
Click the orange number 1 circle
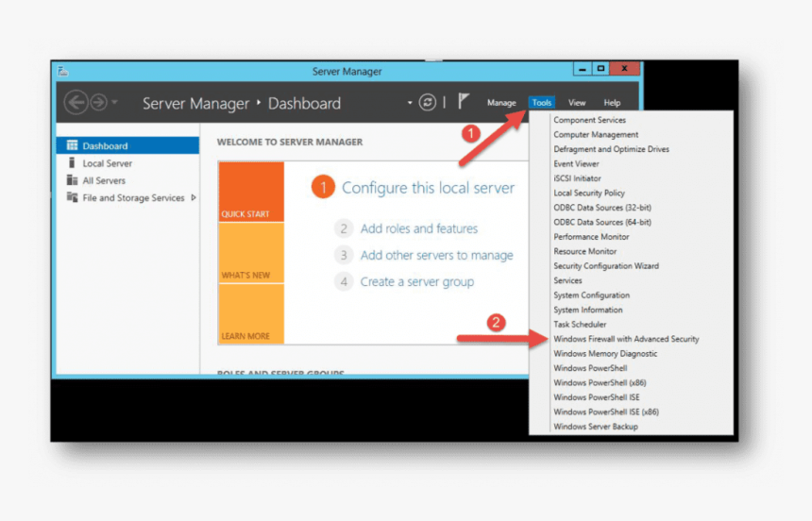(x=323, y=187)
